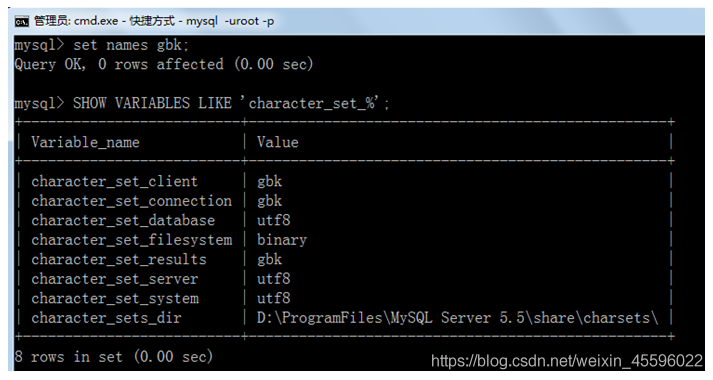The image size is (713, 380).
Task: Click the charsets directory path value
Action: (x=457, y=318)
